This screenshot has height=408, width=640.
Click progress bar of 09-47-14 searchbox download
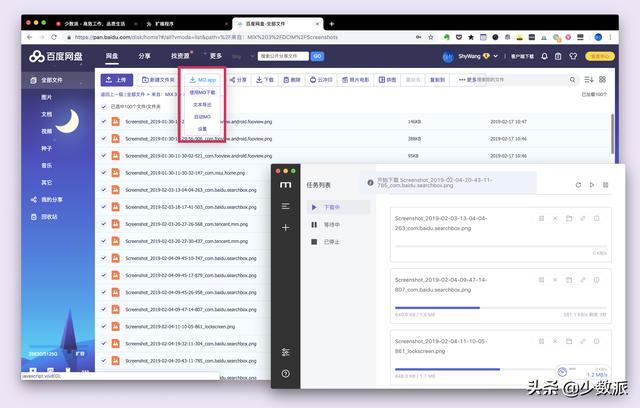[x=500, y=308]
